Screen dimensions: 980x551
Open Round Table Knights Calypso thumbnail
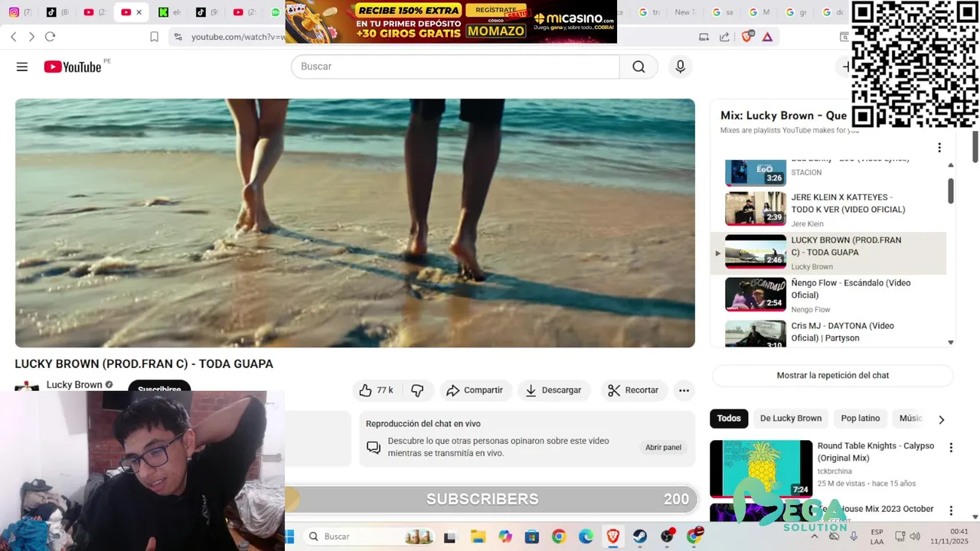(x=761, y=468)
